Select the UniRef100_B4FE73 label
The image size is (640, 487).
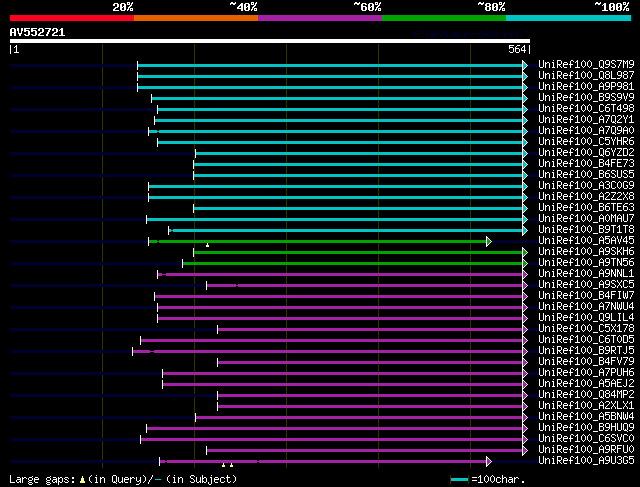click(586, 164)
